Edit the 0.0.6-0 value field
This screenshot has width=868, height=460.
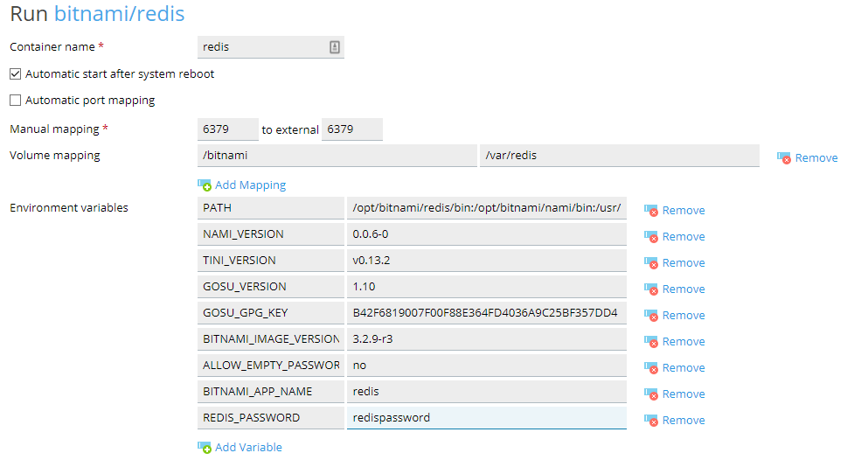pyautogui.click(x=487, y=234)
